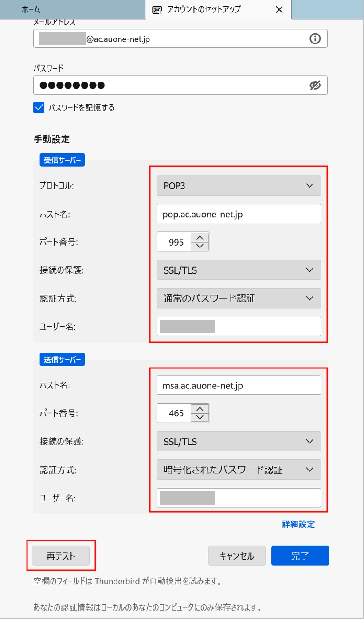Open incoming server 接続の保護 dropdown
The image size is (364, 619).
239,270
